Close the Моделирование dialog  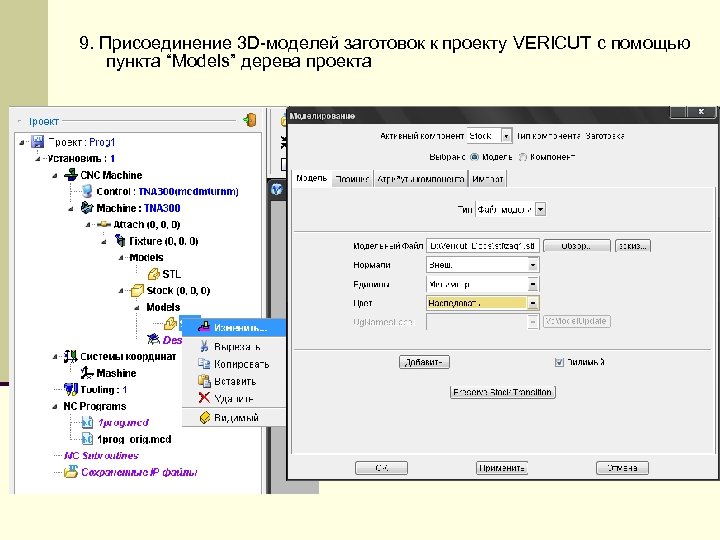point(701,112)
